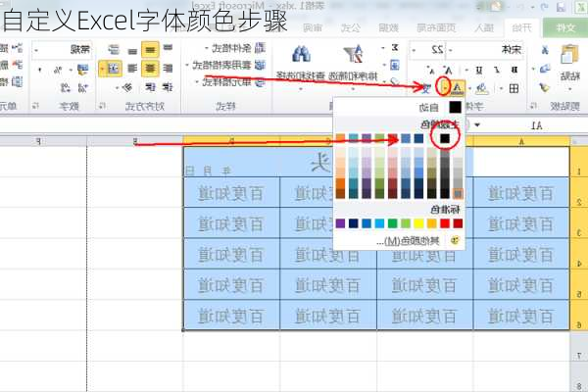This screenshot has height=392, width=588.
Task: Click the Clear eraser icon
Action: point(394,81)
